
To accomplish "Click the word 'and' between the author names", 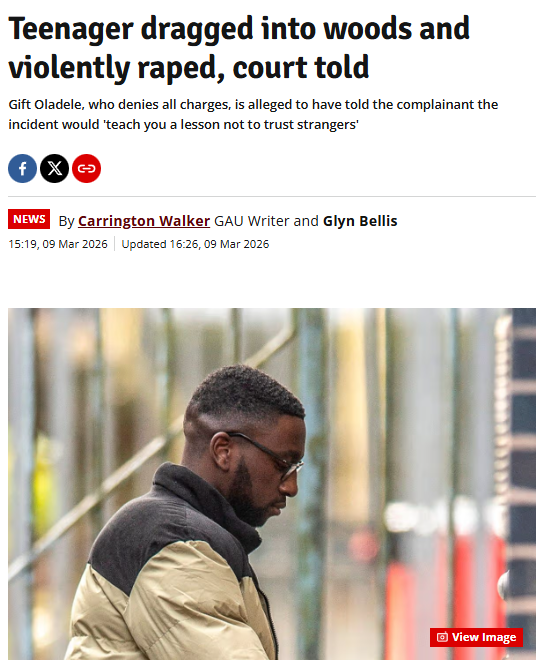I will [x=306, y=221].
